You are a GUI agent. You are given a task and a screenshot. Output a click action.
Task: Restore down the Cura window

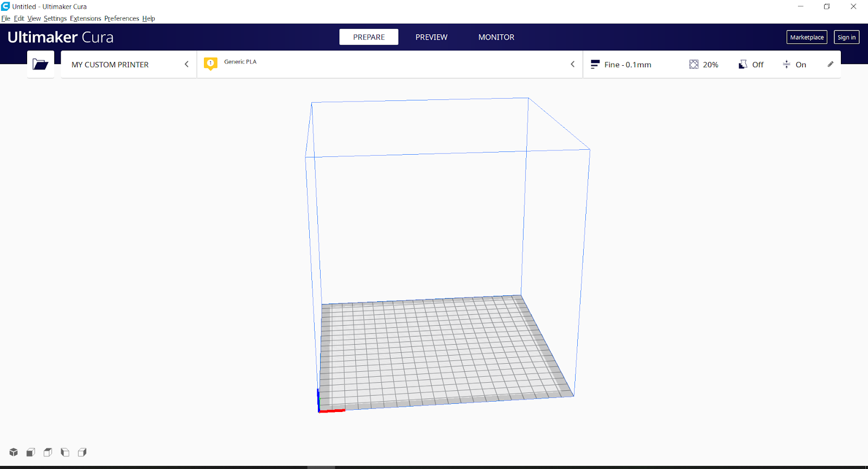click(x=827, y=7)
